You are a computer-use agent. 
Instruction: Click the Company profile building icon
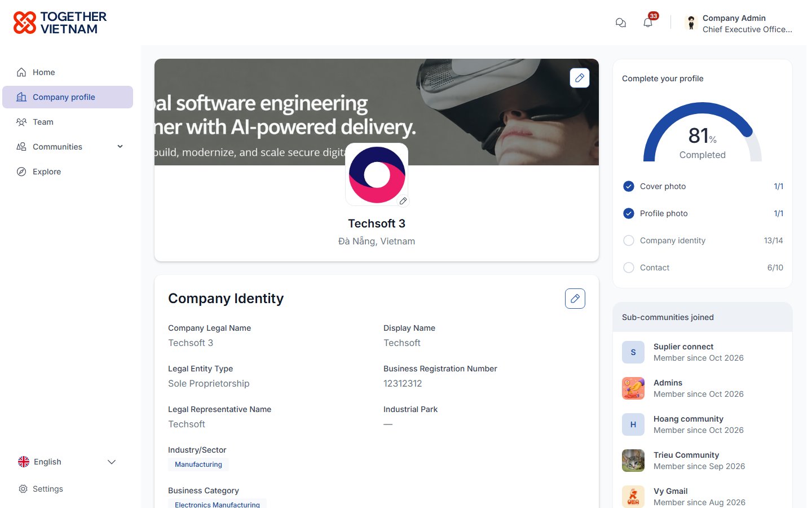pyautogui.click(x=21, y=97)
